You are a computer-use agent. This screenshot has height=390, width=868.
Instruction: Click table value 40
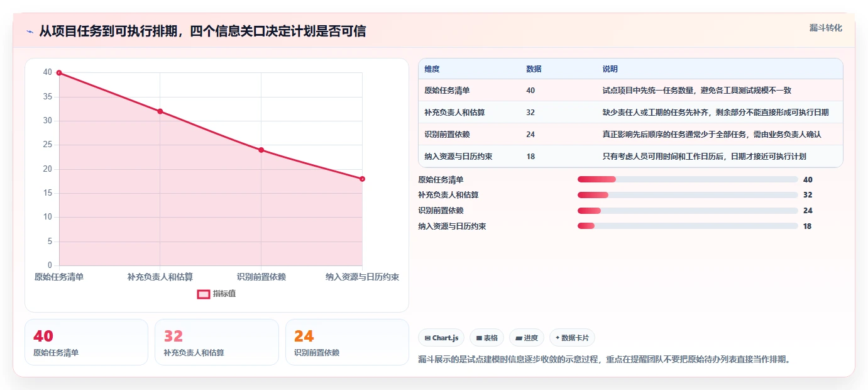point(530,91)
